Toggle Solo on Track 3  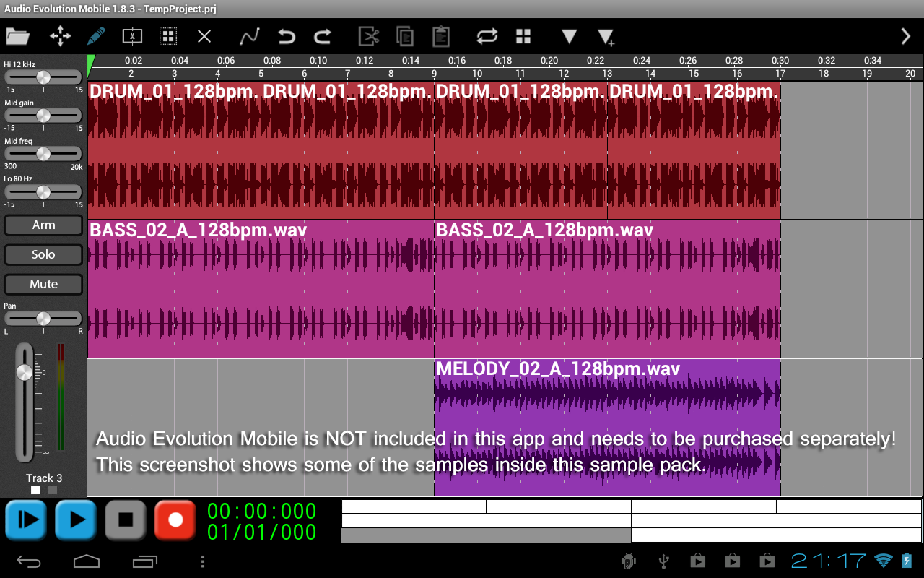[x=43, y=254]
